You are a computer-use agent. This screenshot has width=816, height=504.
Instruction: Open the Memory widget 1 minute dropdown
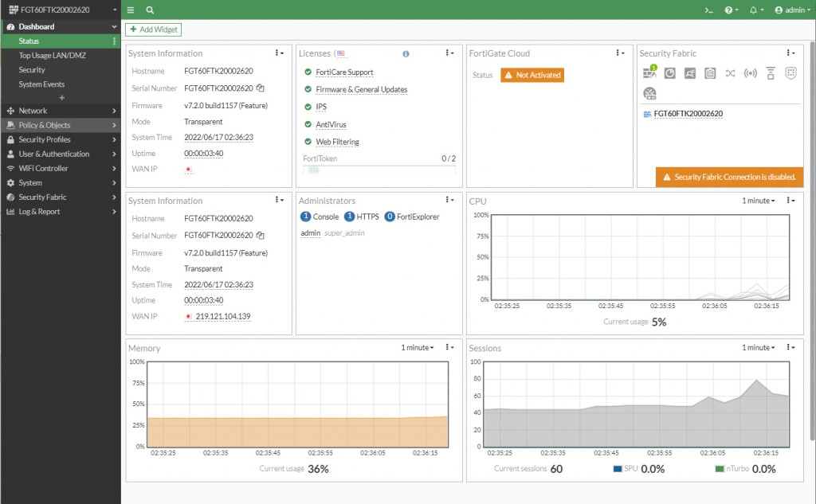coord(417,347)
